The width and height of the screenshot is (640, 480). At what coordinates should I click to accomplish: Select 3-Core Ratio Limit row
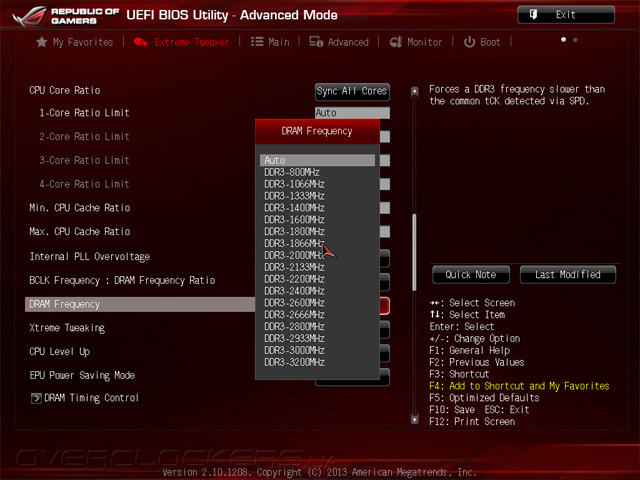pyautogui.click(x=84, y=160)
